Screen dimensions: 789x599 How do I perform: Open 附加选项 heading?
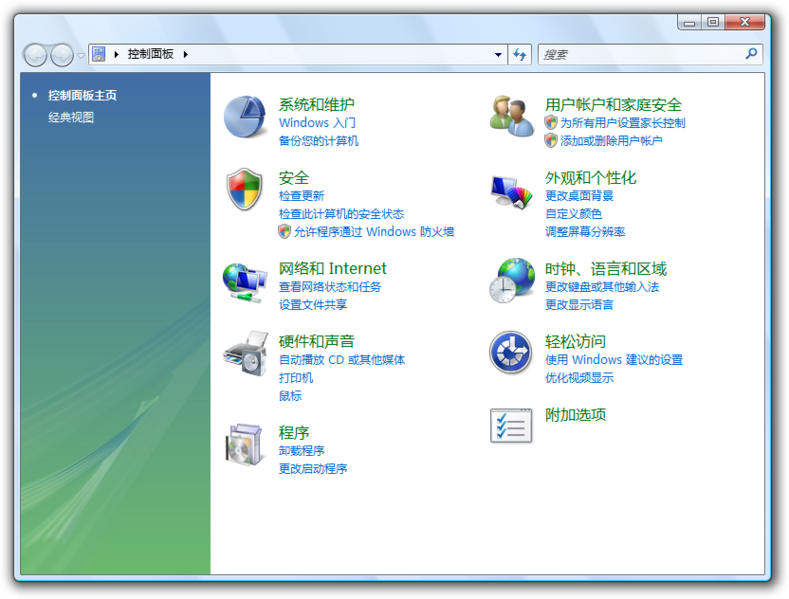575,415
